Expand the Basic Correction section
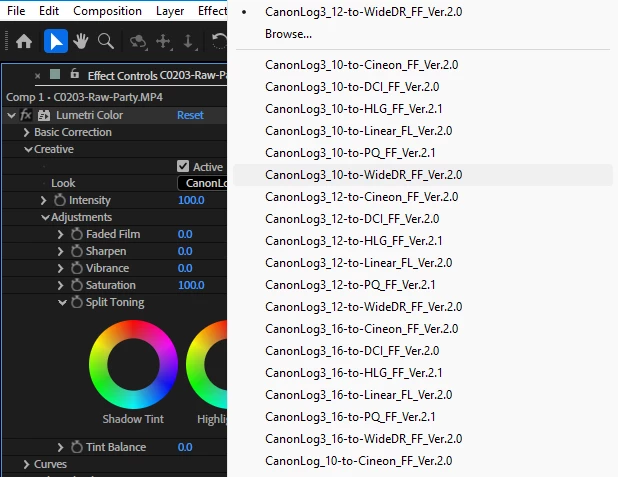The image size is (618, 477). (26, 132)
